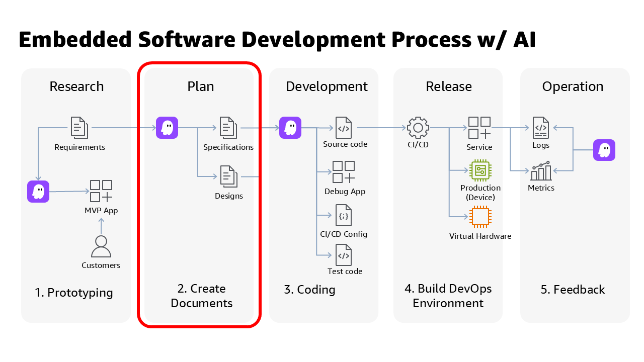The width and height of the screenshot is (644, 362).
Task: Click the purple ghost icon in the Plan column
Action: pos(167,128)
